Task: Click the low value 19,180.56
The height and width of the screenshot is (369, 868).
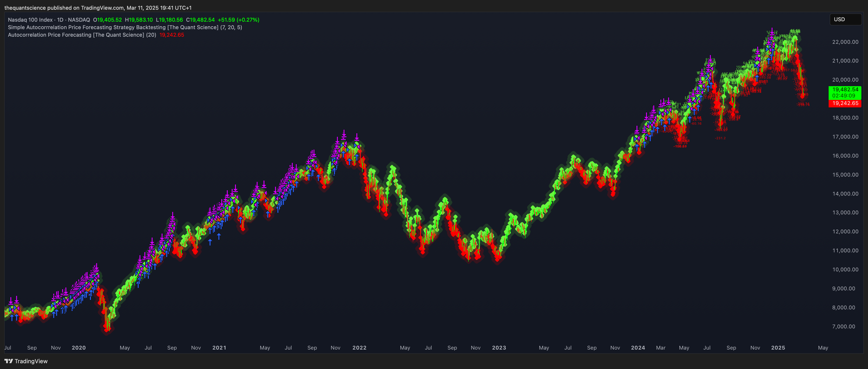Action: 171,20
